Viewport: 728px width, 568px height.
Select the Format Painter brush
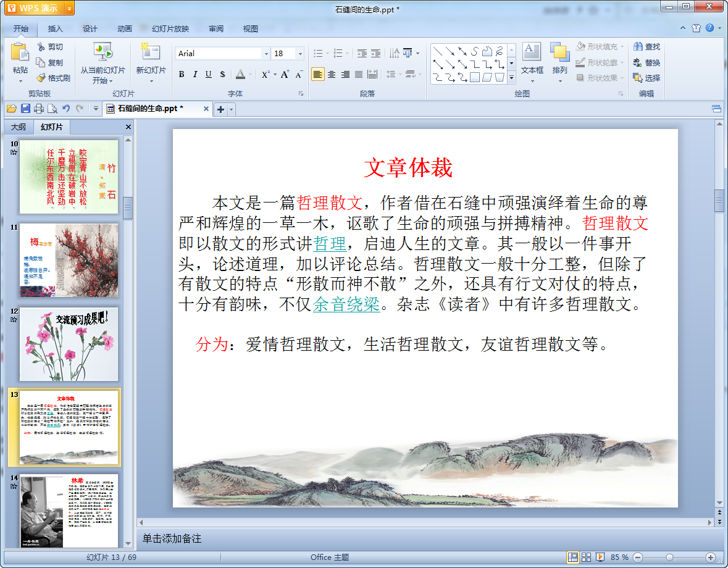41,78
